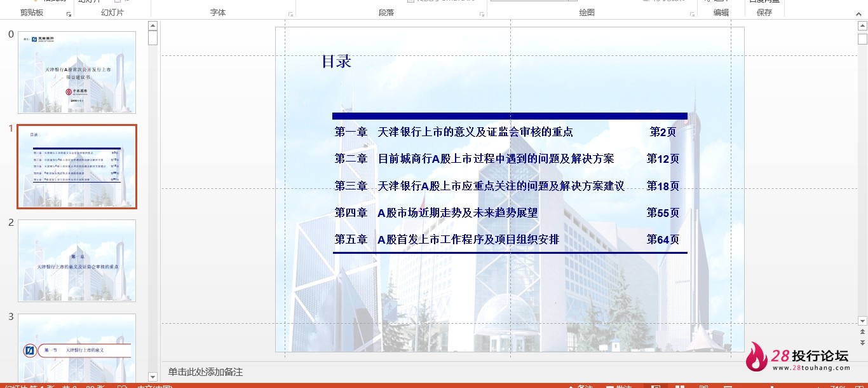Click the page number 第18页
868x388 pixels.
coord(663,186)
